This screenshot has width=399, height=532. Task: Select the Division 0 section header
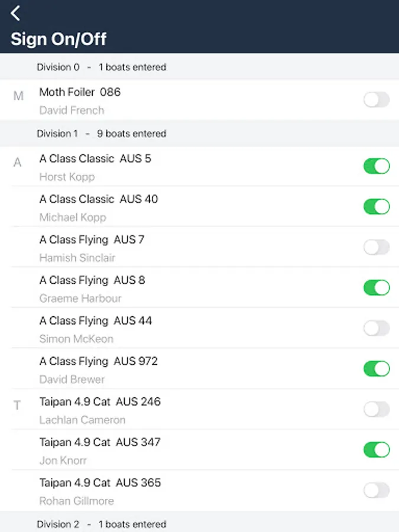click(101, 67)
